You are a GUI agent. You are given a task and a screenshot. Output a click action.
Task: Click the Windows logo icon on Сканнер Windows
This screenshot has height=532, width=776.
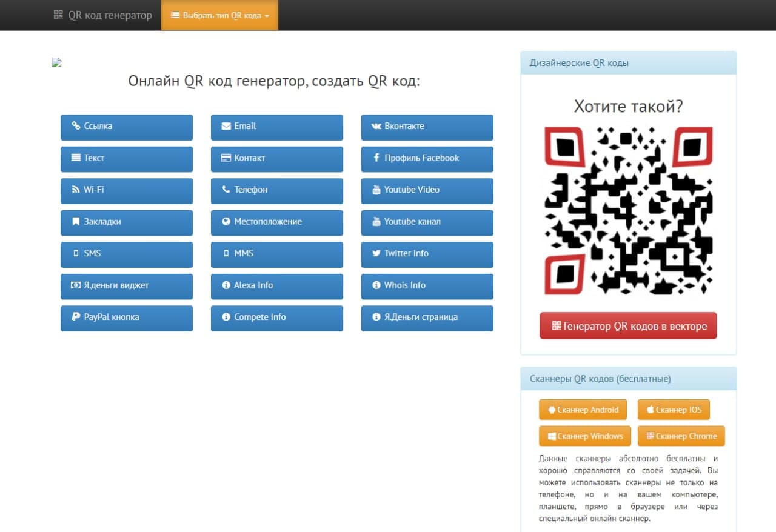click(552, 436)
